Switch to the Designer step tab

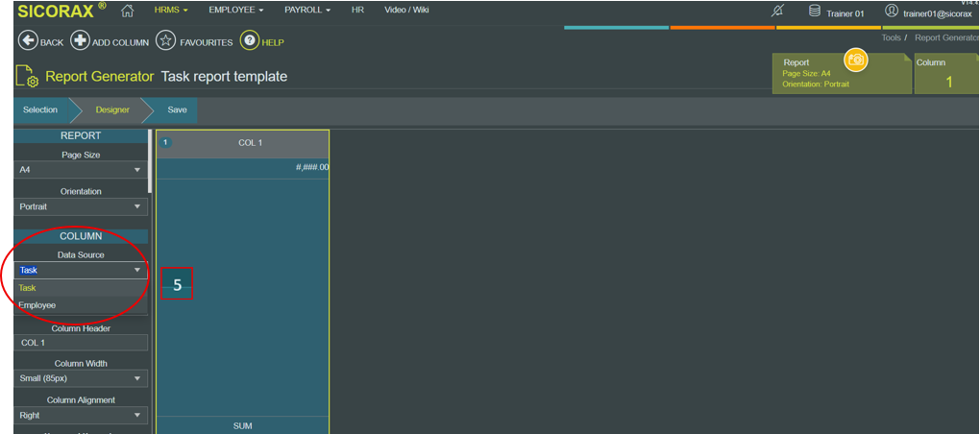coord(112,109)
